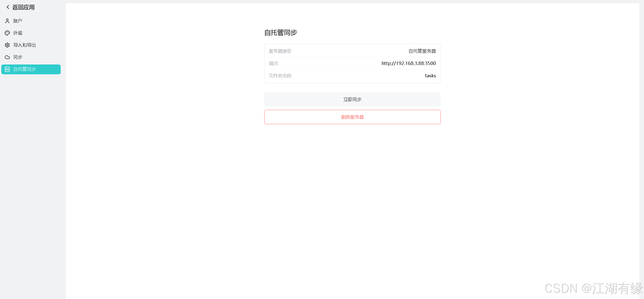The height and width of the screenshot is (299, 644).
Task: Click the 删除服务器 button
Action: [x=352, y=117]
